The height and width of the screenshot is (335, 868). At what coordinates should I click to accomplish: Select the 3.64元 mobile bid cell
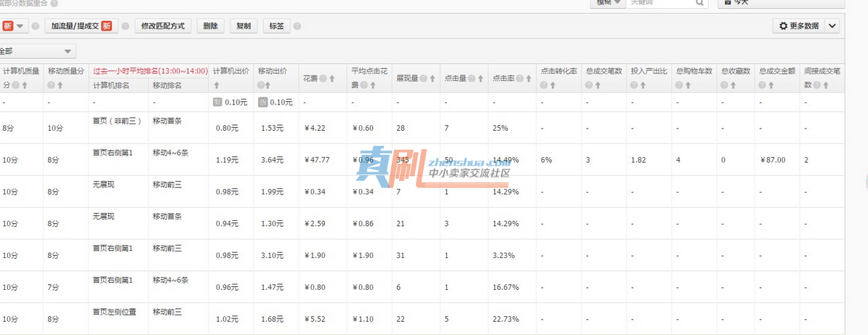273,160
